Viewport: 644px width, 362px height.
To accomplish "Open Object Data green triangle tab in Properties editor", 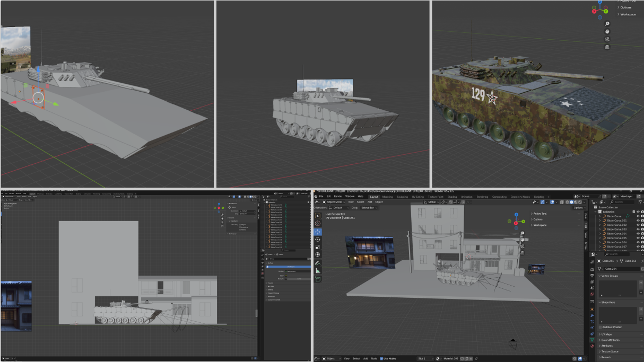I will [592, 340].
